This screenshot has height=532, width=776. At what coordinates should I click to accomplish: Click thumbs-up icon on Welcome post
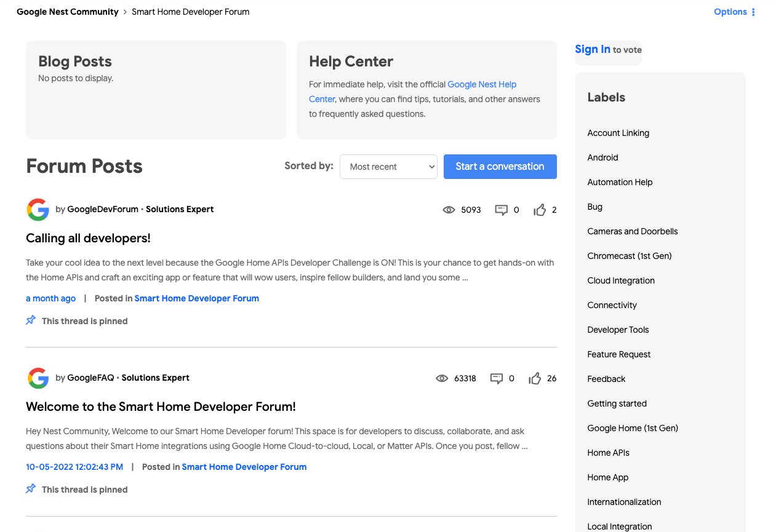point(535,379)
